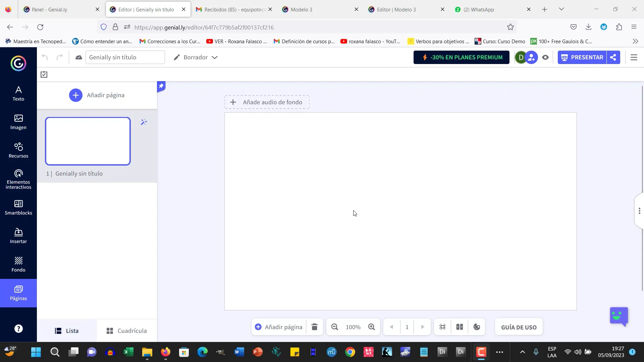
Task: Switch to the WhatsApp browser tab
Action: tap(492, 9)
